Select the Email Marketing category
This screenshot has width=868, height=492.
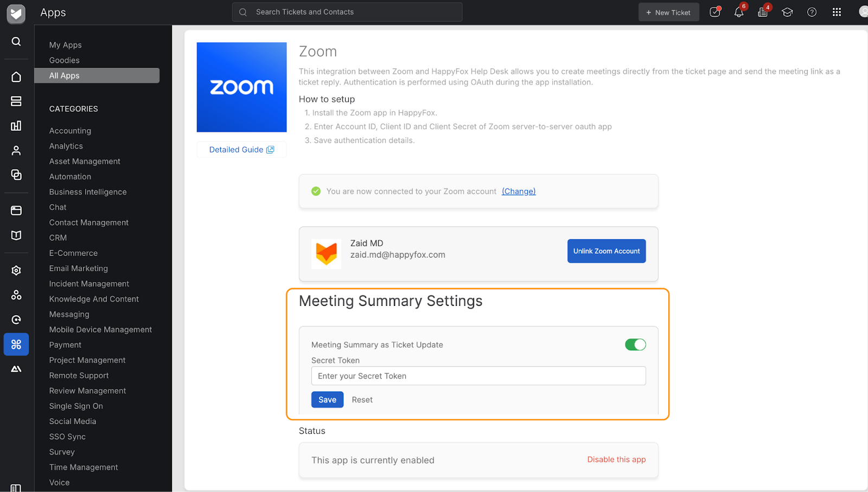78,269
